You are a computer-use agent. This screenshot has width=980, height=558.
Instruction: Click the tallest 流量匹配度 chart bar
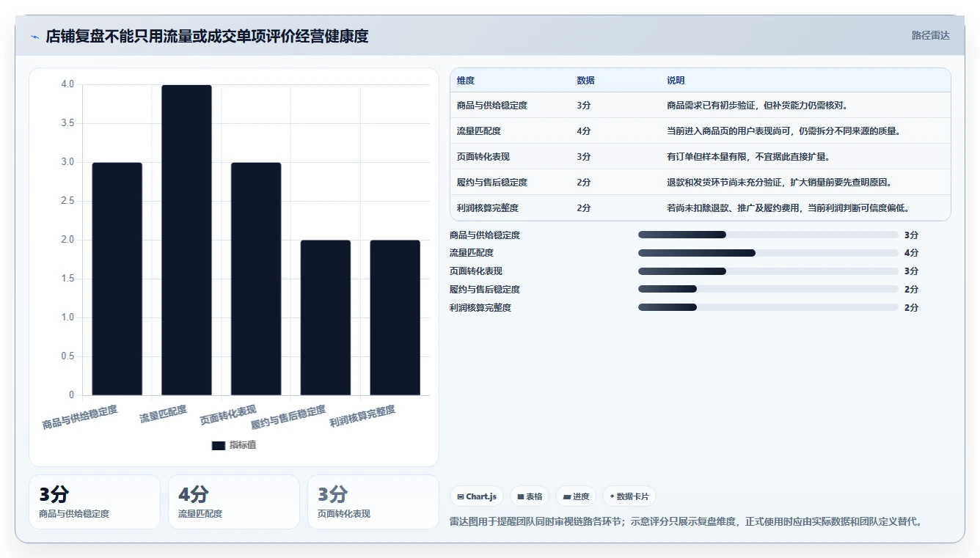[186, 241]
